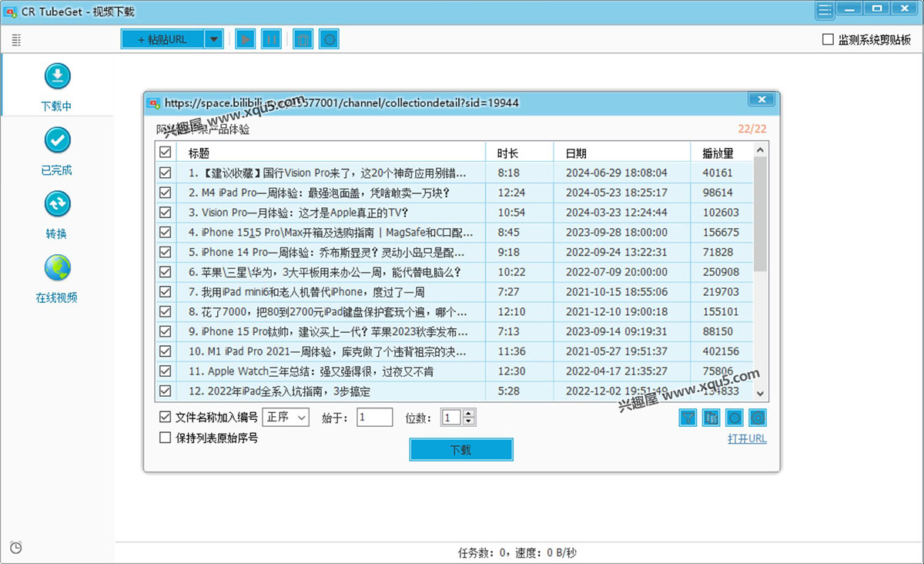The height and width of the screenshot is (564, 924).
Task: Toggle the select-all checkbox in table header
Action: (x=166, y=153)
